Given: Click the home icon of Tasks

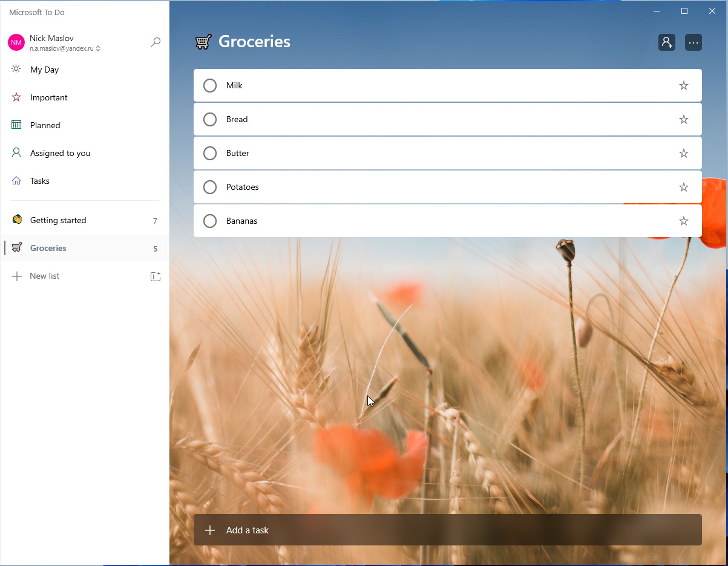Looking at the screenshot, I should [16, 180].
